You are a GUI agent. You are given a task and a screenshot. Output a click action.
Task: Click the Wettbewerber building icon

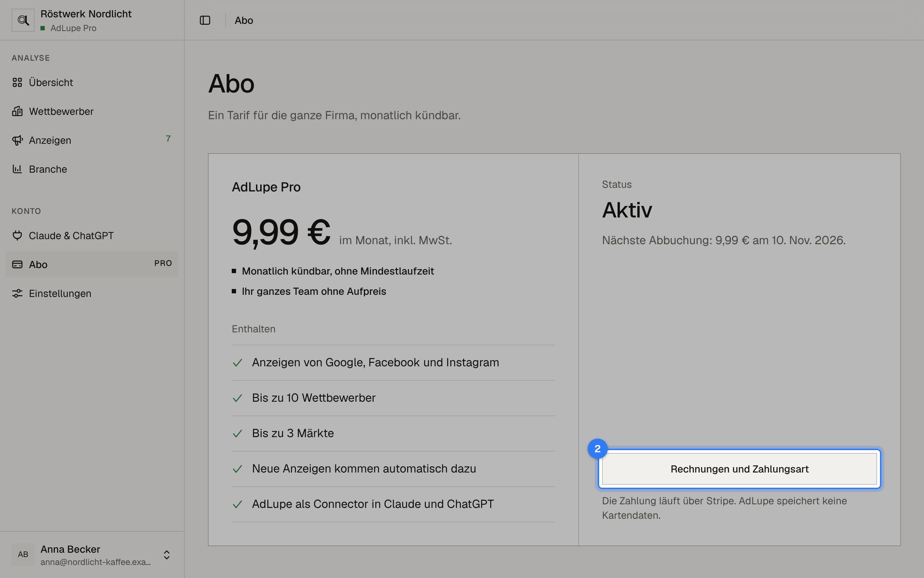click(x=17, y=111)
